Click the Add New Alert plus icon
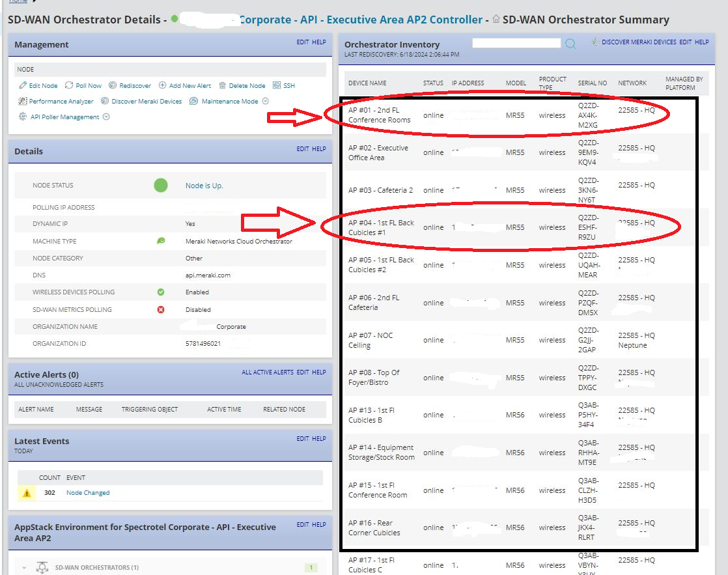The height and width of the screenshot is (575, 728). 163,85
